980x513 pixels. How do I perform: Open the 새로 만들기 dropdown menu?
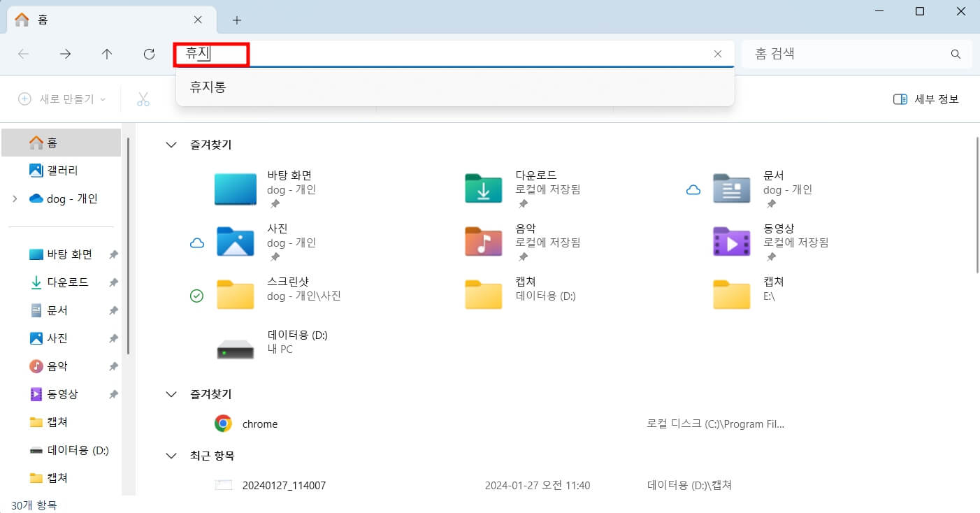[61, 99]
